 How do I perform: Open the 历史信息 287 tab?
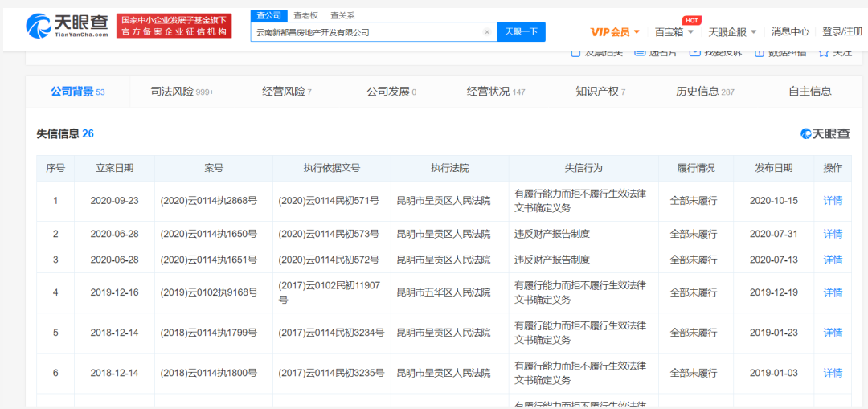[x=706, y=92]
